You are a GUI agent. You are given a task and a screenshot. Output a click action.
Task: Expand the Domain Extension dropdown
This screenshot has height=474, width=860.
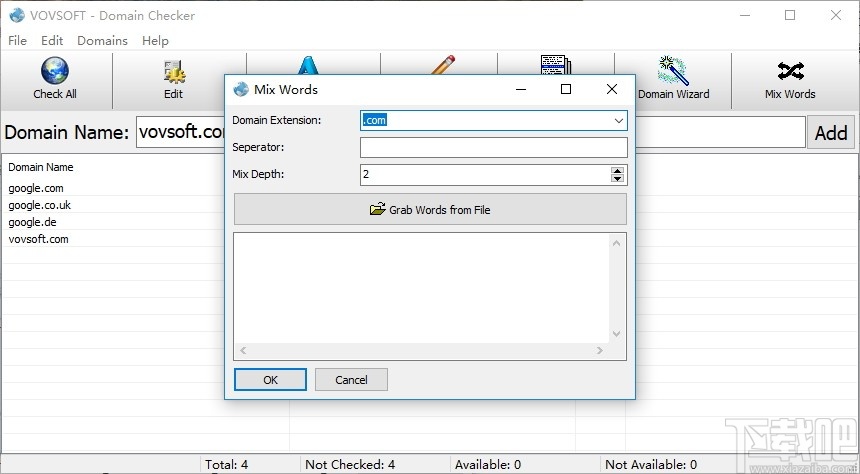click(619, 121)
